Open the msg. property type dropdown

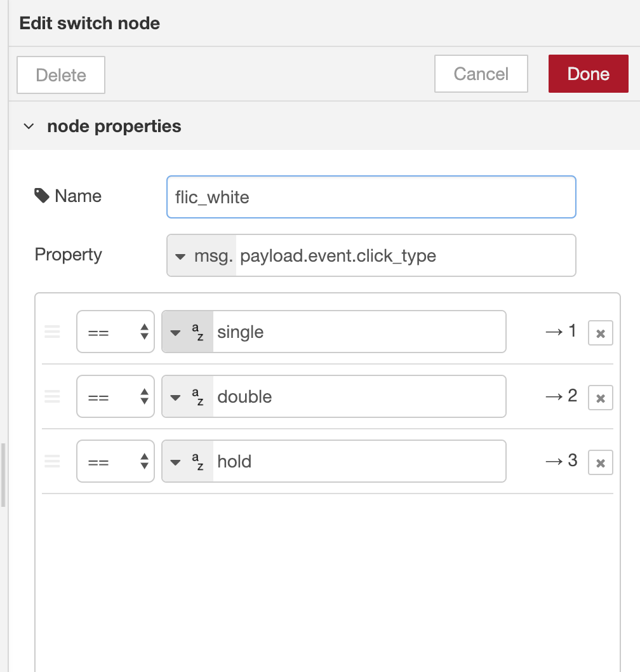[x=201, y=256]
